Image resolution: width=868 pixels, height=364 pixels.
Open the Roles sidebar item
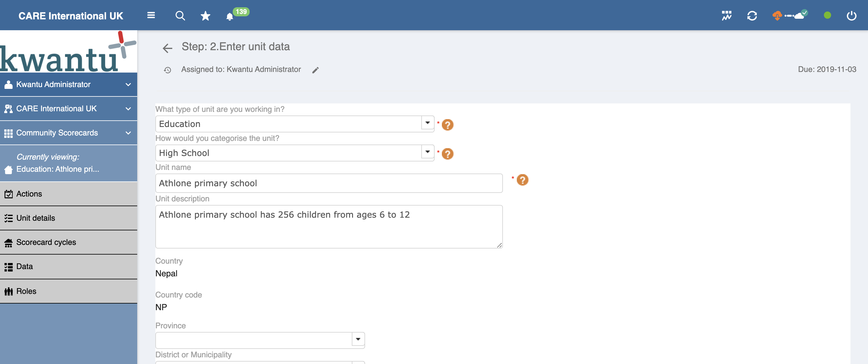click(x=26, y=291)
